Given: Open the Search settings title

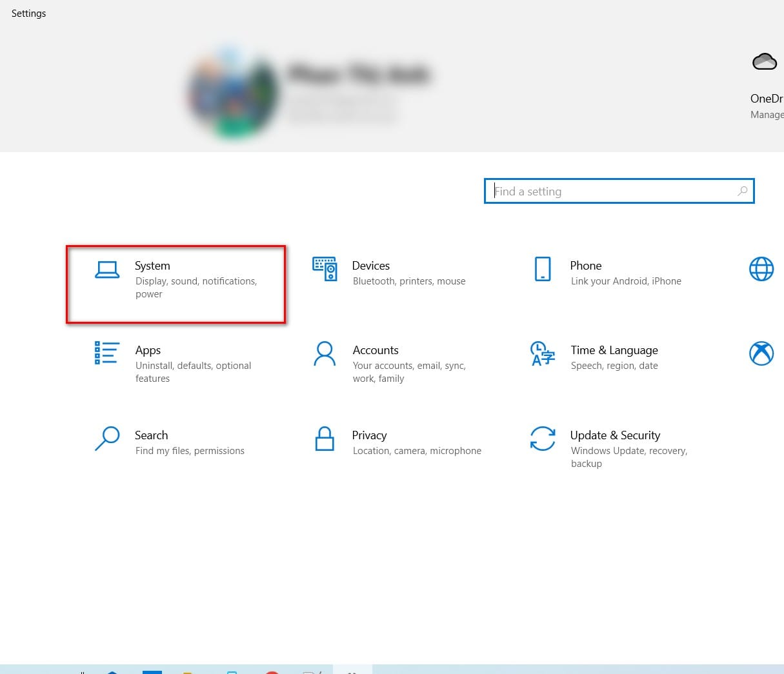Looking at the screenshot, I should click(151, 435).
